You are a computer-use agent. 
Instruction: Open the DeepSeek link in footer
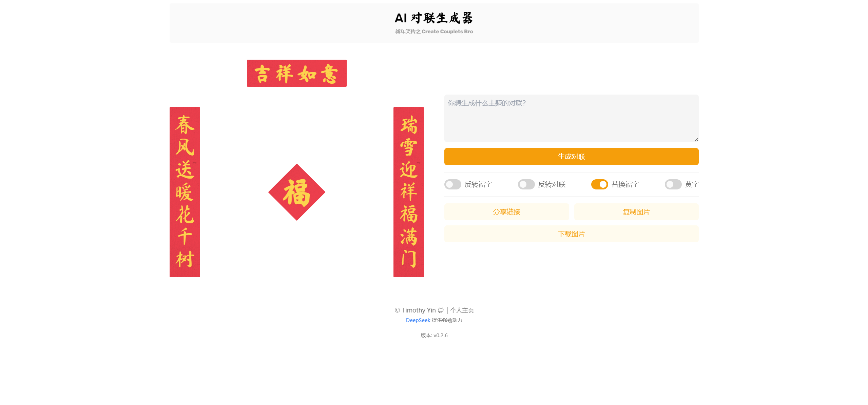(x=418, y=320)
